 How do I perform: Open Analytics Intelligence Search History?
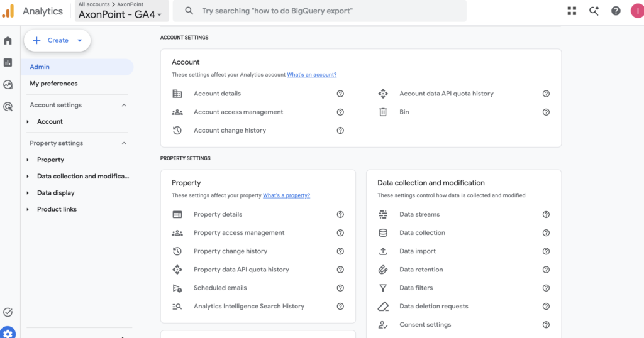coord(249,307)
